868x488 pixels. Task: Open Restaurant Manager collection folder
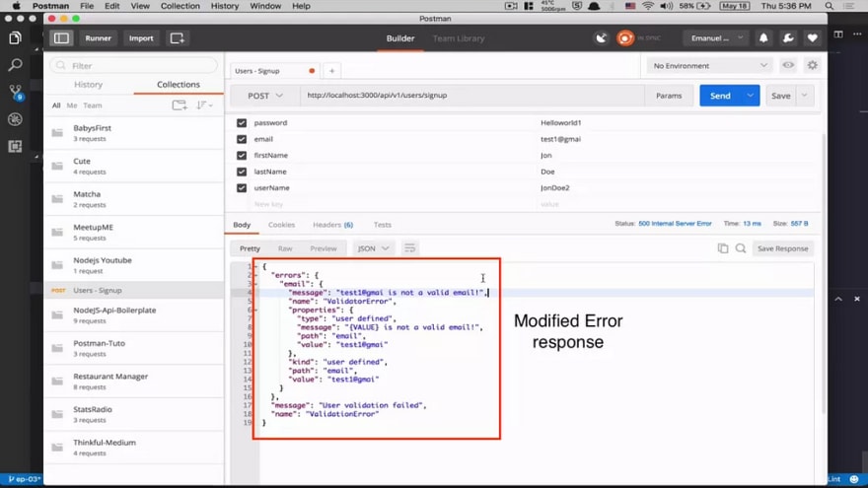click(134, 382)
